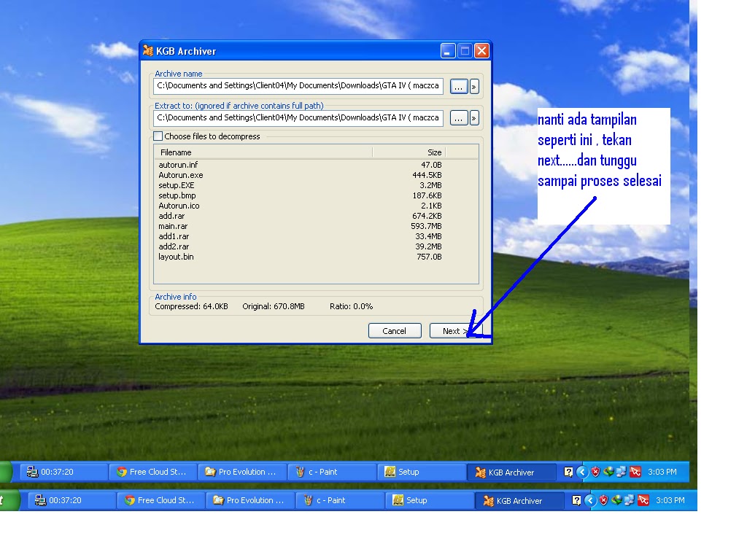Expand the Archive name double-arrow control

(473, 85)
